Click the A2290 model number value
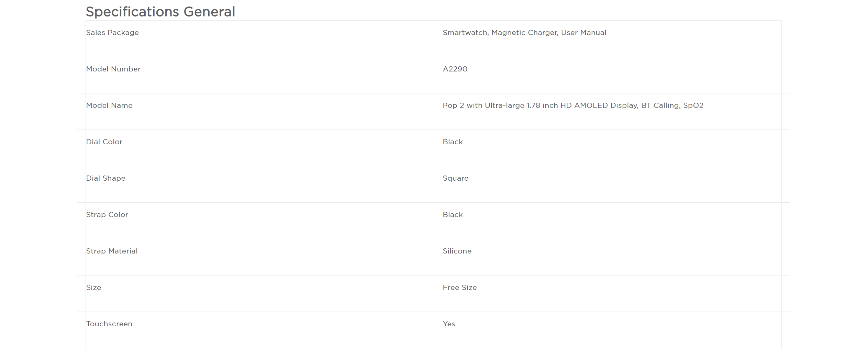 tap(455, 69)
